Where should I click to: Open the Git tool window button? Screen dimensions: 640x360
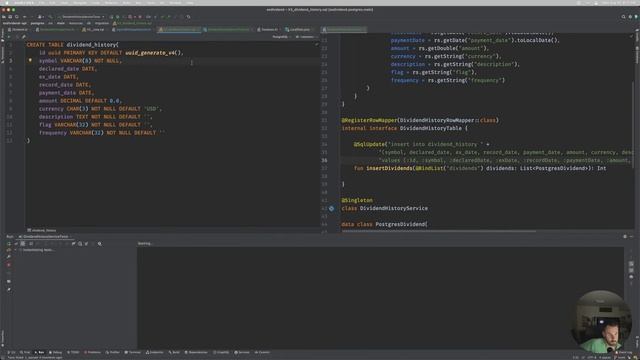point(12,352)
